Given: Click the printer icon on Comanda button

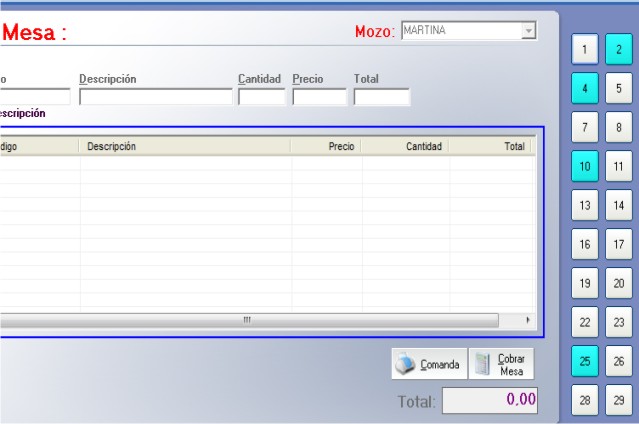Looking at the screenshot, I should click(405, 364).
